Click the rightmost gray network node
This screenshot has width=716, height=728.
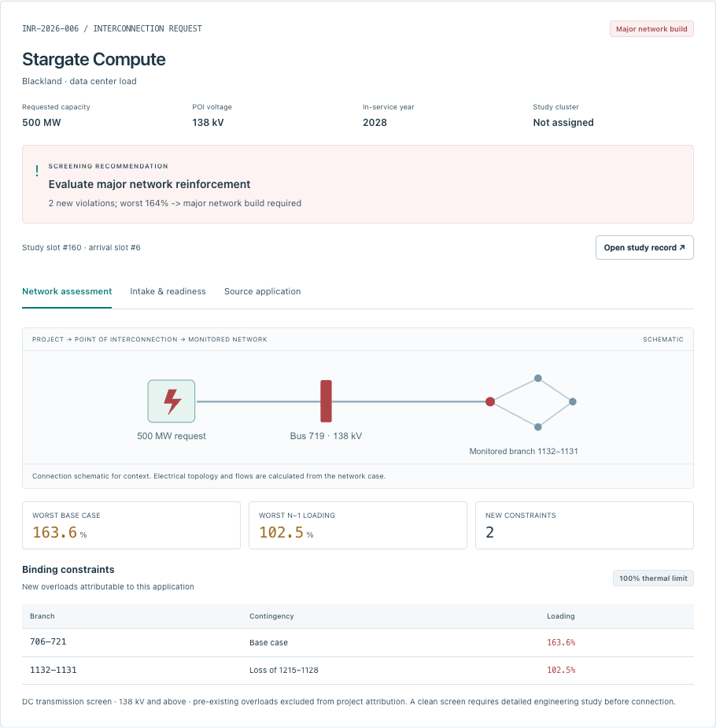pyautogui.click(x=573, y=401)
